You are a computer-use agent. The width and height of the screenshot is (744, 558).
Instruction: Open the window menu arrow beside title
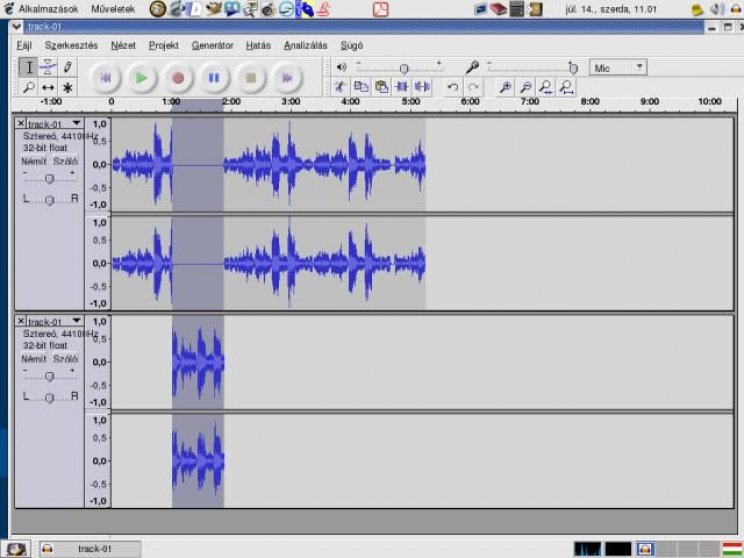point(16,27)
